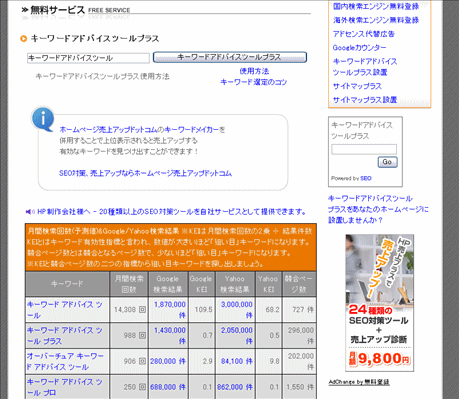Open sidebar キーワードアドバイスツールプラス設置 link
459x399 pixels.
pyautogui.click(x=365, y=67)
